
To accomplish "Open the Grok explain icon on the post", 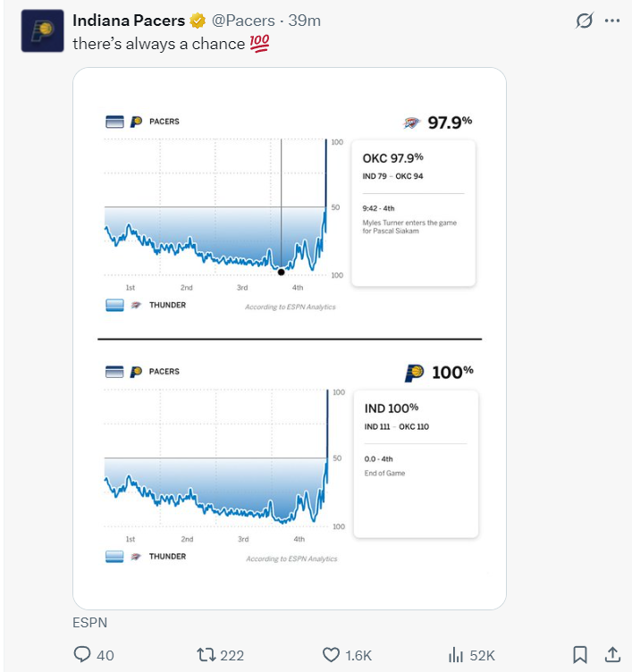I will [585, 21].
